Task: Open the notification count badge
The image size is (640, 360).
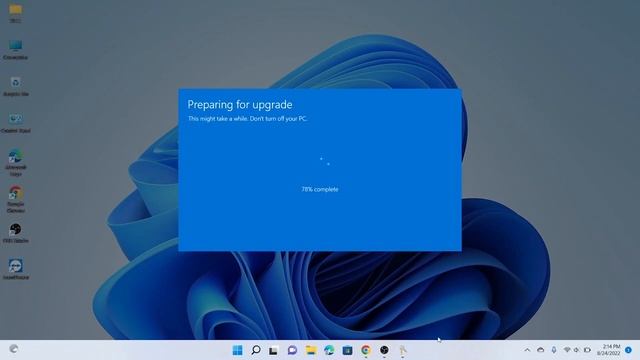Action: tap(629, 350)
